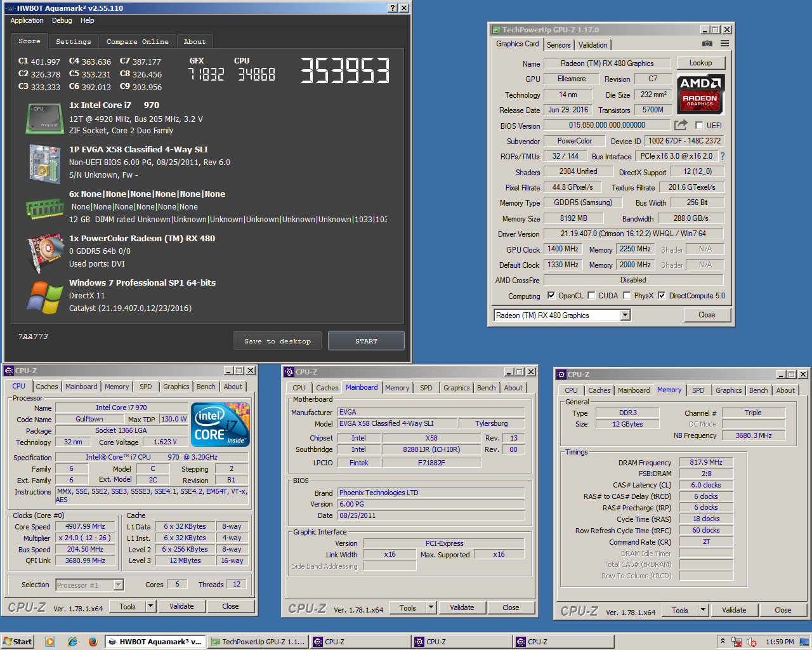812x650 pixels.
Task: Click the network tray icon
Action: (737, 642)
